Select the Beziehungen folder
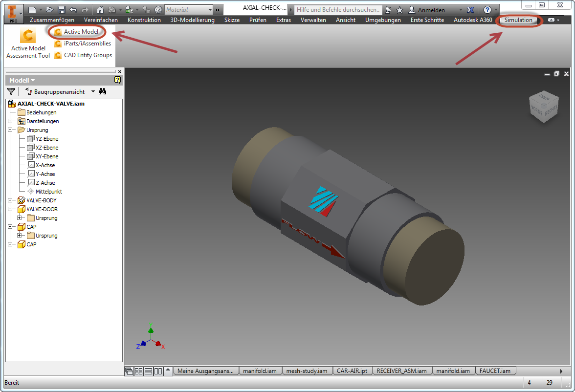The height and width of the screenshot is (392, 575). click(x=42, y=112)
